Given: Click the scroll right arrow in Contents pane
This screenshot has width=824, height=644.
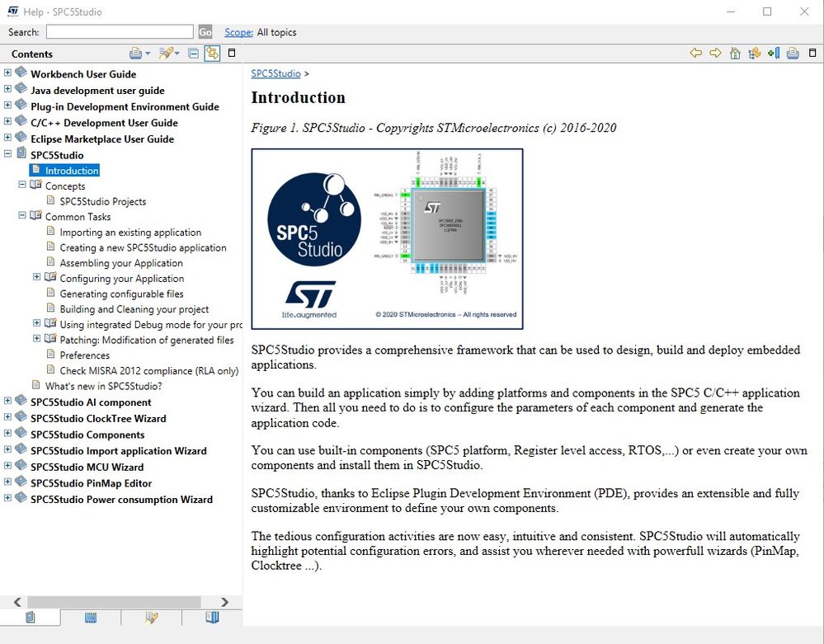Looking at the screenshot, I should pyautogui.click(x=225, y=601).
